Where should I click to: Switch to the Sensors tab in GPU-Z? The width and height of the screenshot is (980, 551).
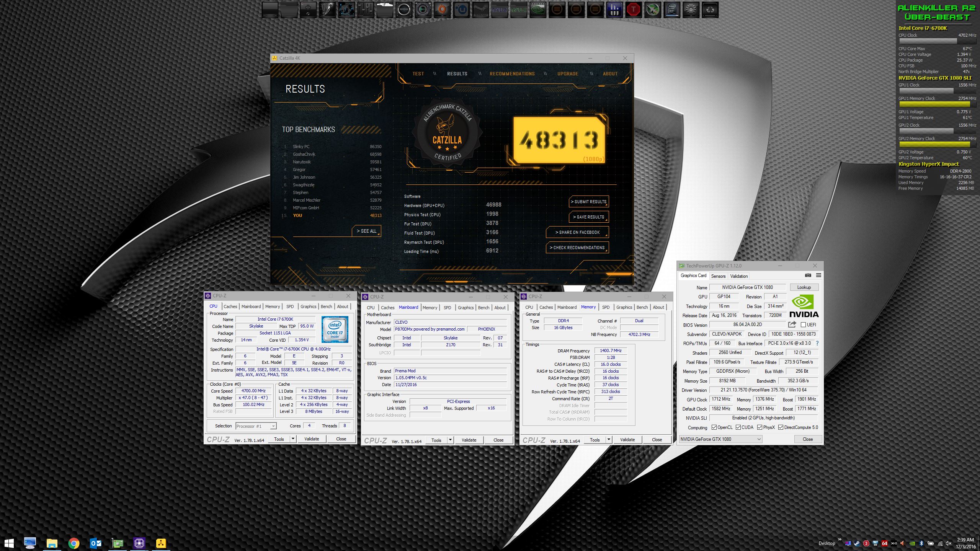click(718, 276)
